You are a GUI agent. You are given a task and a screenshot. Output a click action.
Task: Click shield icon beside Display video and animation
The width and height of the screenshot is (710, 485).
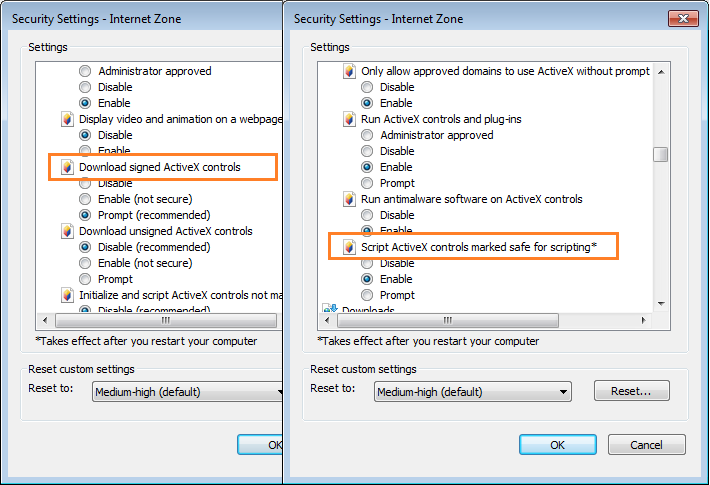67,119
